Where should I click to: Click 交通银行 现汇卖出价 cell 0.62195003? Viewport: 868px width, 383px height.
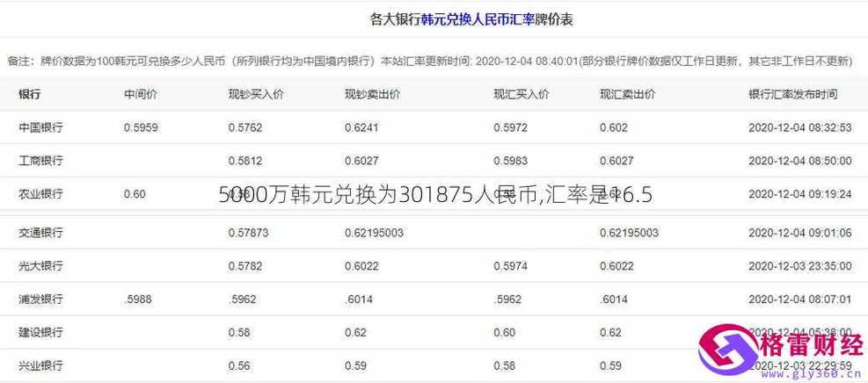coord(629,233)
